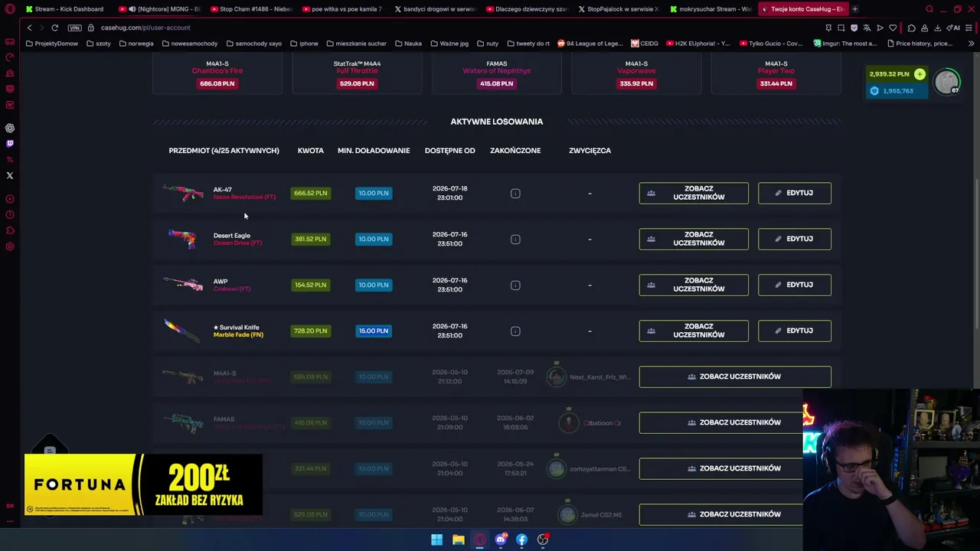Reload the CaseHug page
980x551 pixels.
click(x=55, y=28)
